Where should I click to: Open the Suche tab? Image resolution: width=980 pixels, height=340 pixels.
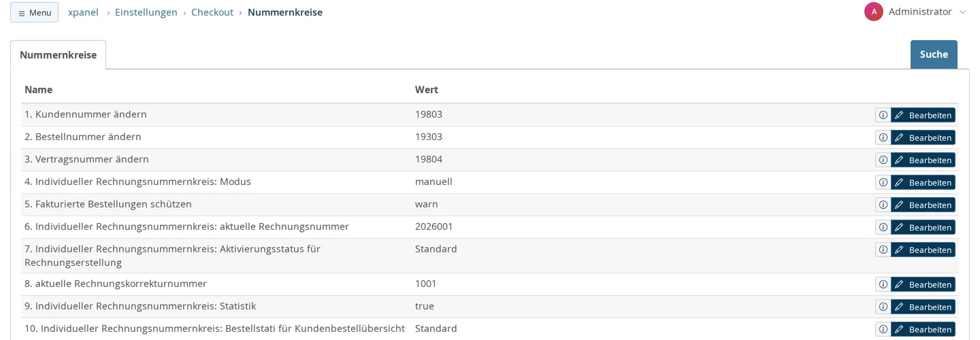(934, 54)
